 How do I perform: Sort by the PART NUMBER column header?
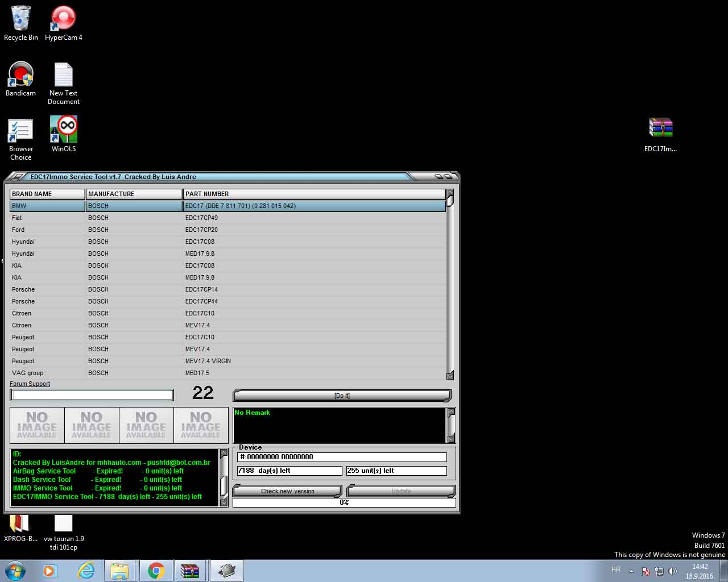click(x=315, y=194)
